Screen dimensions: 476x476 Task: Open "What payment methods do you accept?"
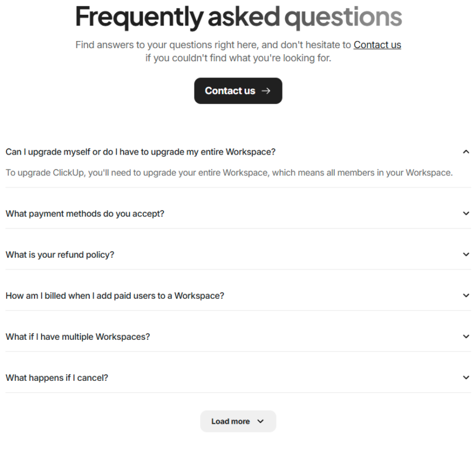85,214
